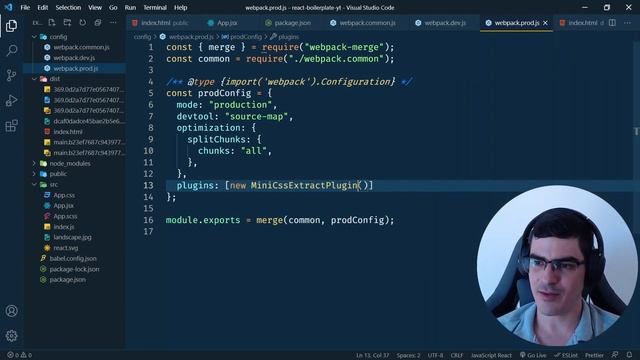
Task: Click the New Folder icon in explorer
Action: 67,23
